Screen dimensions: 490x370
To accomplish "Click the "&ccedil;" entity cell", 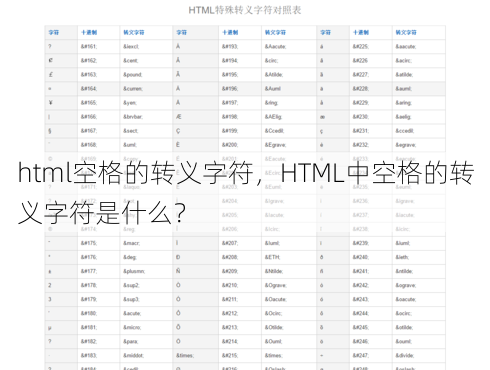I will pyautogui.click(x=419, y=131).
